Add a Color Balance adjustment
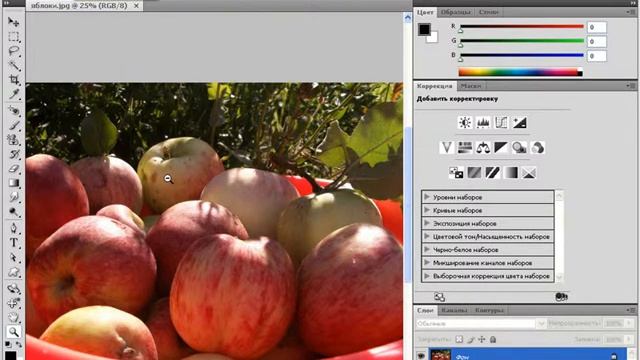 [483, 147]
